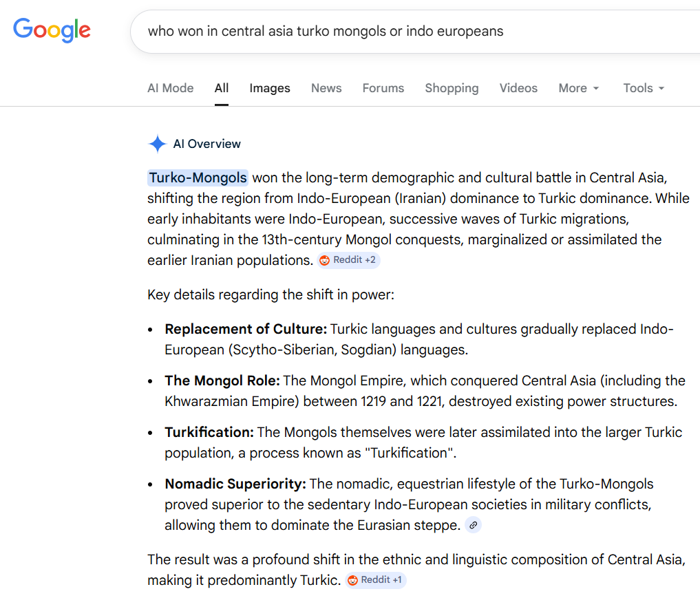Click the AI Overview heading label

(206, 144)
